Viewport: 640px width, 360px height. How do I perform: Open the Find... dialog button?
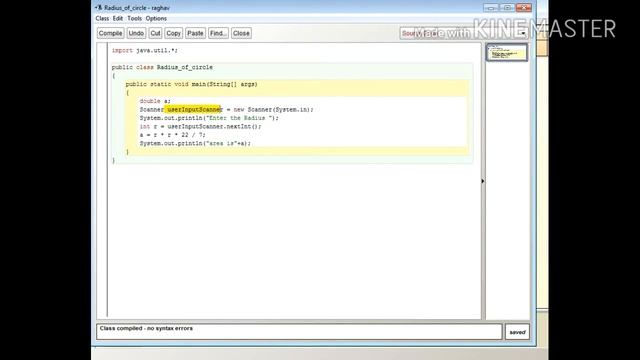pyautogui.click(x=218, y=33)
